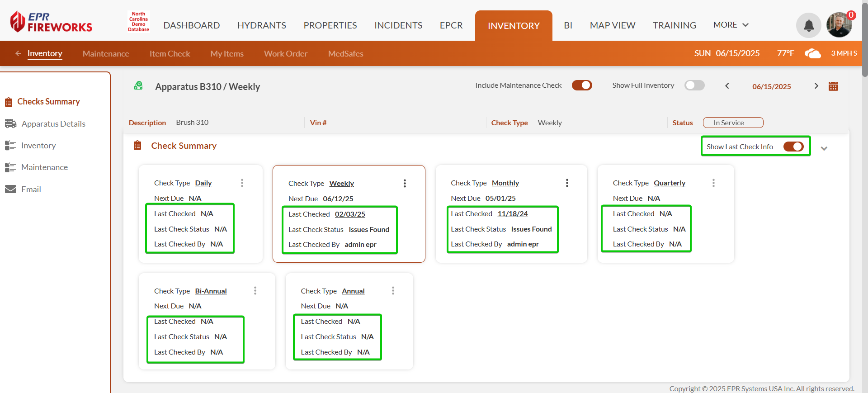Open the Weekly card's three-dot menu
This screenshot has height=393, width=868.
point(405,183)
